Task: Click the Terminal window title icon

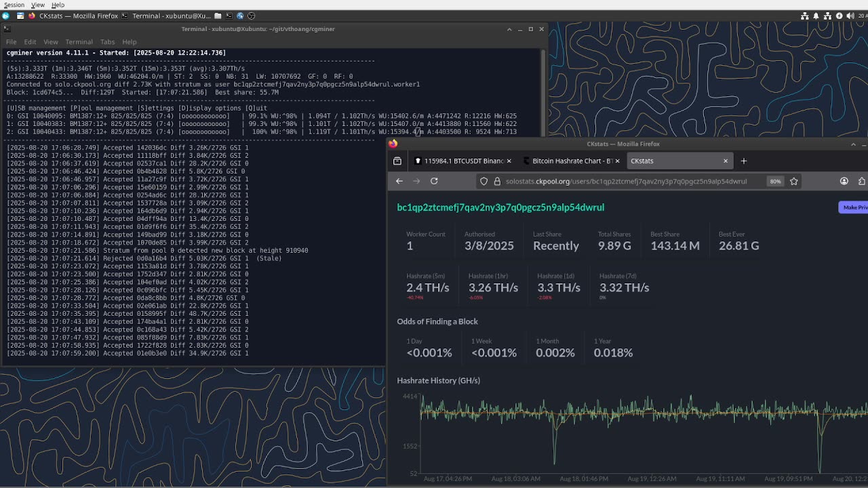Action: click(x=7, y=29)
